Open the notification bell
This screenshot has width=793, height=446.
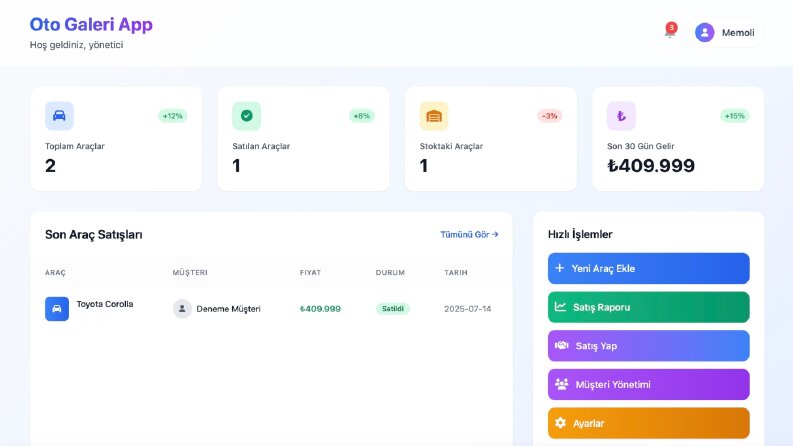click(x=670, y=31)
